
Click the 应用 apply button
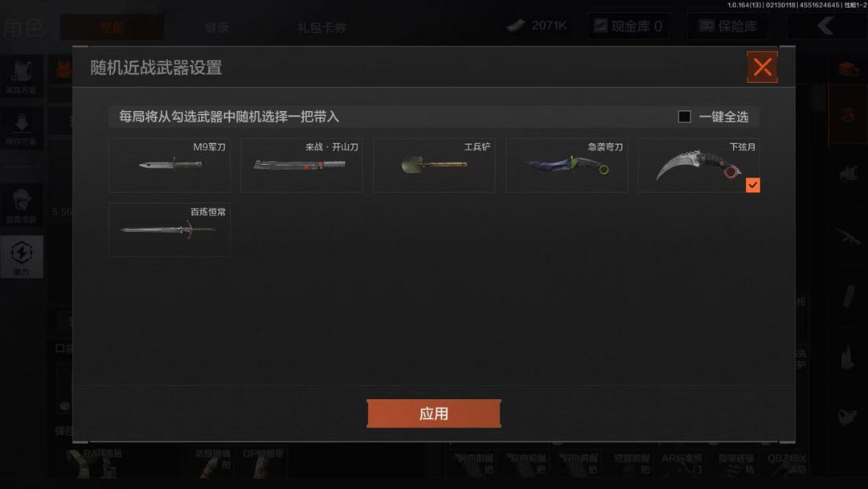pos(434,413)
